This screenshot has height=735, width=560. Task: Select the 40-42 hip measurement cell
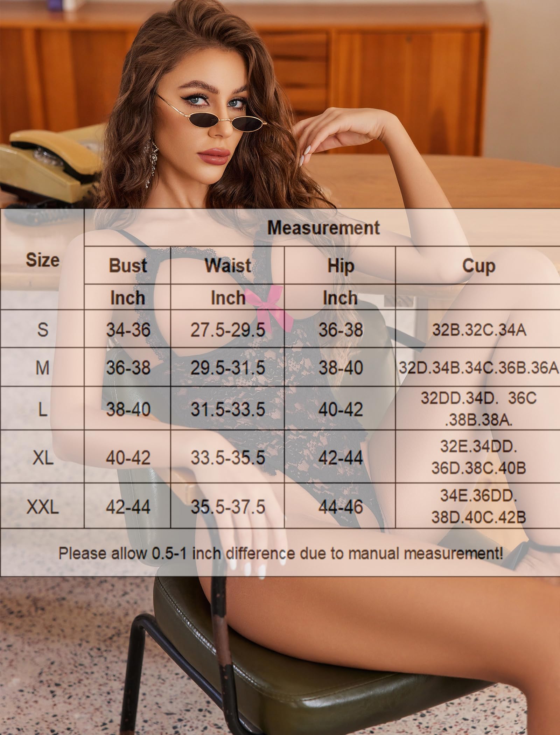point(340,409)
